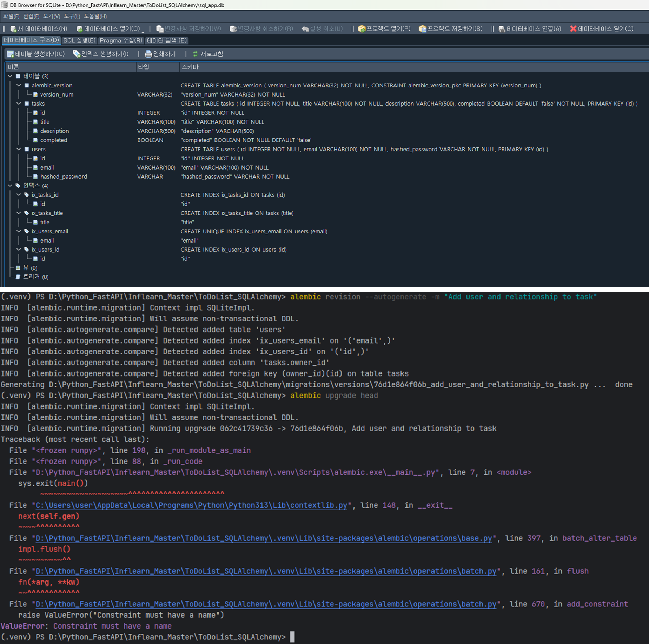Screen dimensions: 649x644
Task: Click the 타입 column header
Action: tap(158, 67)
